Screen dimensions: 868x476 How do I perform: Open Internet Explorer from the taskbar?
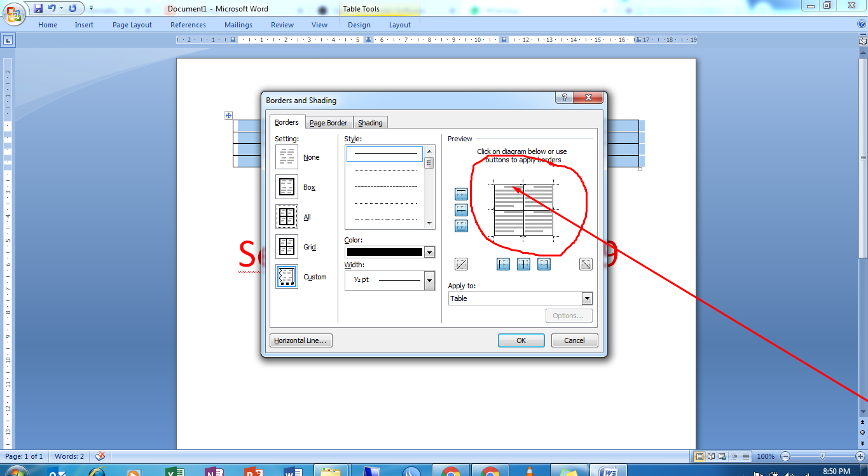coord(97,472)
